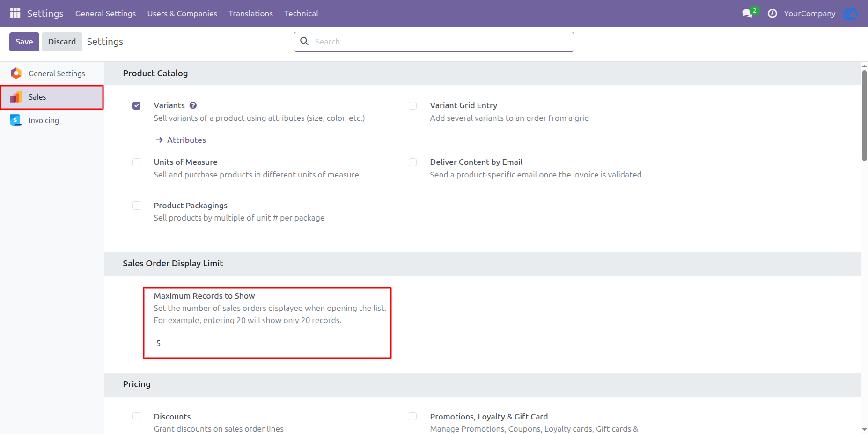Enable Deliver Content by Email checkbox
The image size is (868, 434).
point(412,162)
